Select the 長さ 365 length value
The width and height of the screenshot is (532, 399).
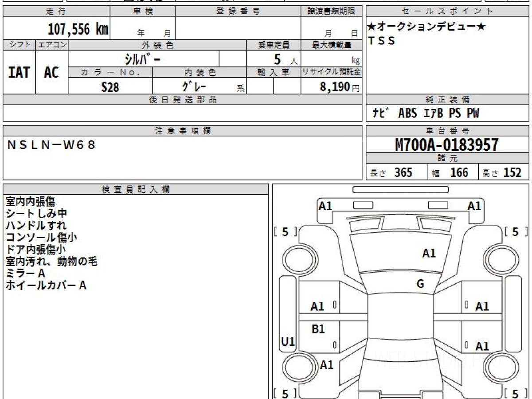(391, 172)
